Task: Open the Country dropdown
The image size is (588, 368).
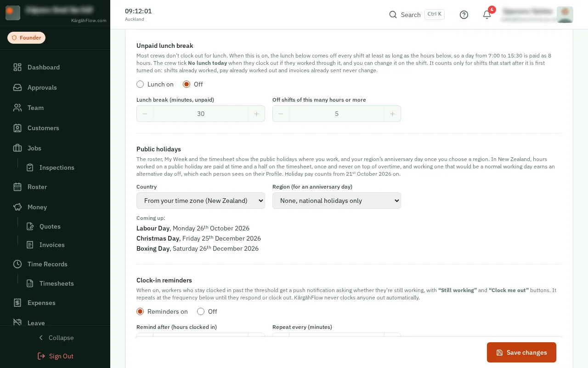Action: click(x=201, y=201)
